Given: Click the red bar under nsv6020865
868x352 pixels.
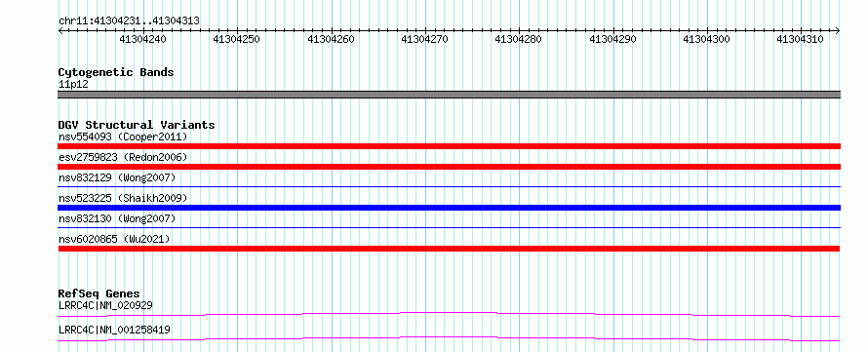Looking at the screenshot, I should point(449,249).
